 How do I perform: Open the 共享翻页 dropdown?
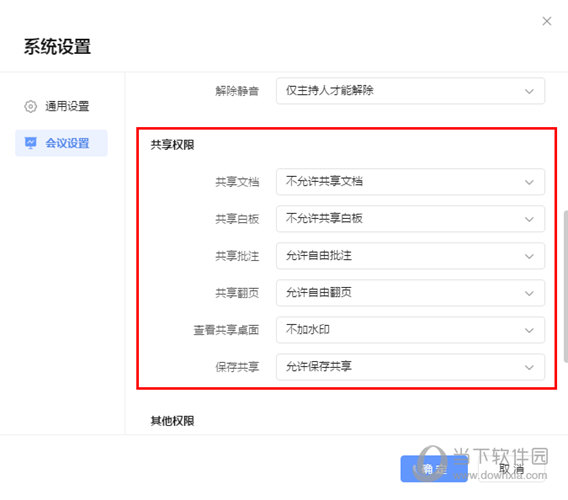pyautogui.click(x=410, y=293)
